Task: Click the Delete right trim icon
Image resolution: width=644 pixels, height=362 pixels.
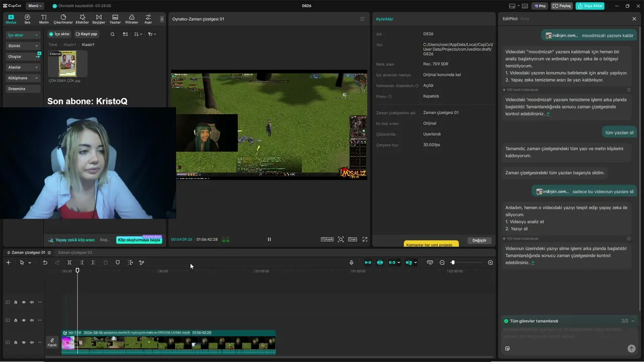Action: (x=94, y=262)
